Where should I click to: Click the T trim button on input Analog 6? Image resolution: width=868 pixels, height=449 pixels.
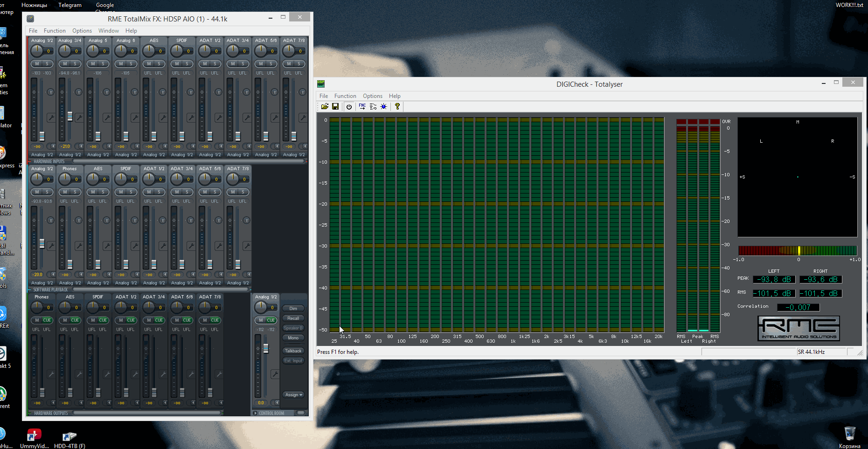[x=135, y=92]
